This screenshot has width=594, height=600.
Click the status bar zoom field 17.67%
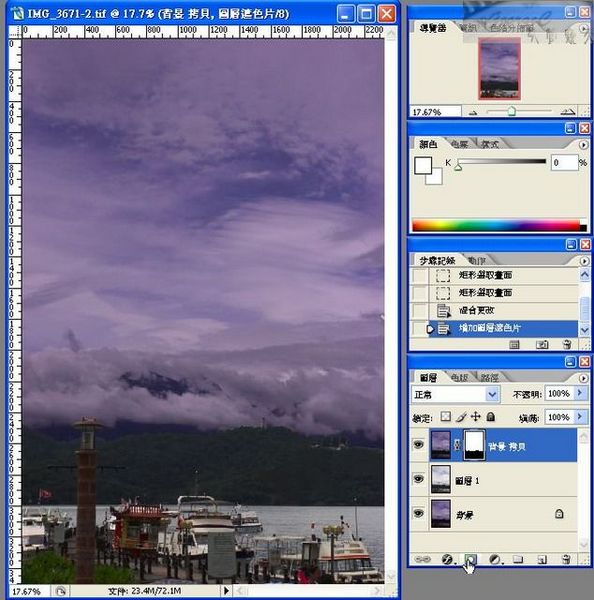[29, 591]
